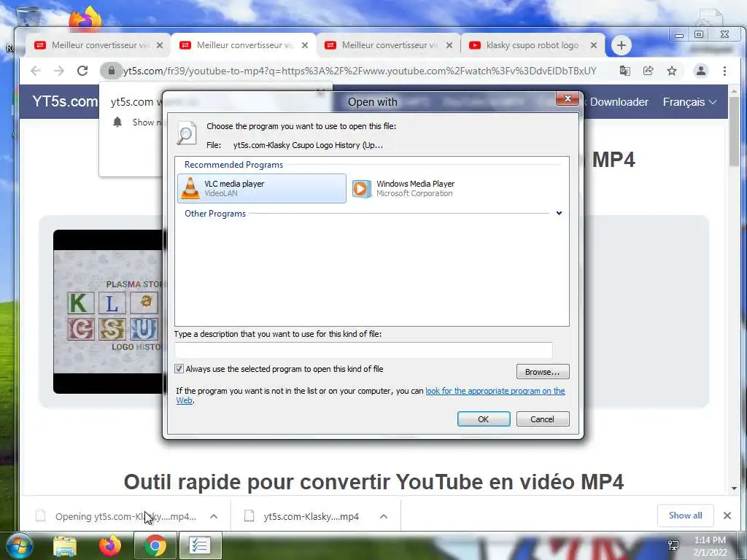The width and height of the screenshot is (747, 560).
Task: Close the Open with dialog via X
Action: click(568, 98)
